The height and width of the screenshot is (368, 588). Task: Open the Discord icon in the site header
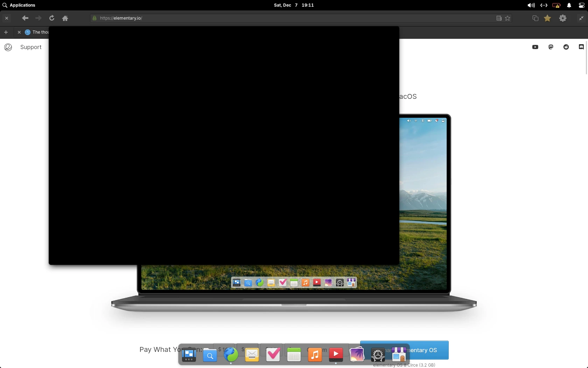(581, 47)
